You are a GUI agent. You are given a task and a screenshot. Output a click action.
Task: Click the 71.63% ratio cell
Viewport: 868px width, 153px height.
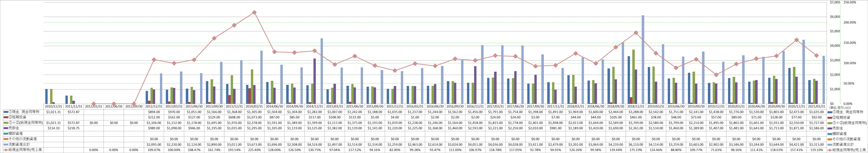click(x=716, y=150)
